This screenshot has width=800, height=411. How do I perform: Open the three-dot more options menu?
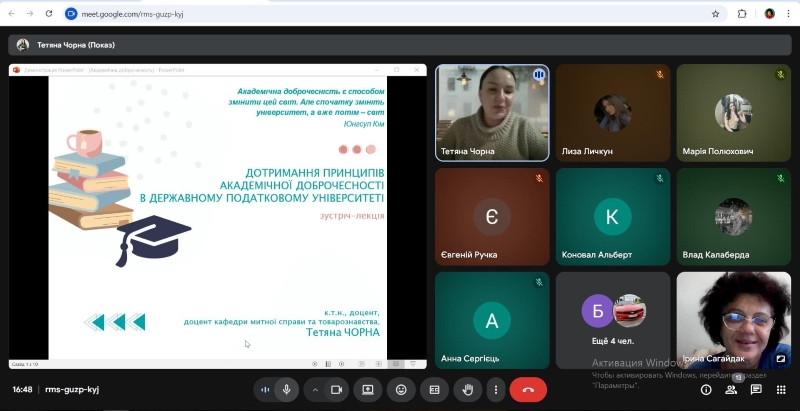click(495, 389)
